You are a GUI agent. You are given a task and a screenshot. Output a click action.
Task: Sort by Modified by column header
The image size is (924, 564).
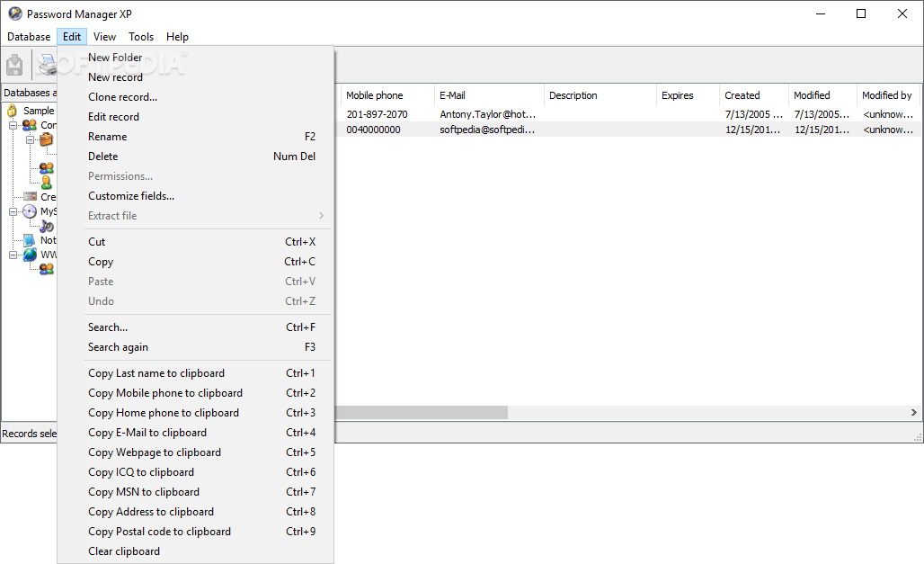[x=889, y=95]
